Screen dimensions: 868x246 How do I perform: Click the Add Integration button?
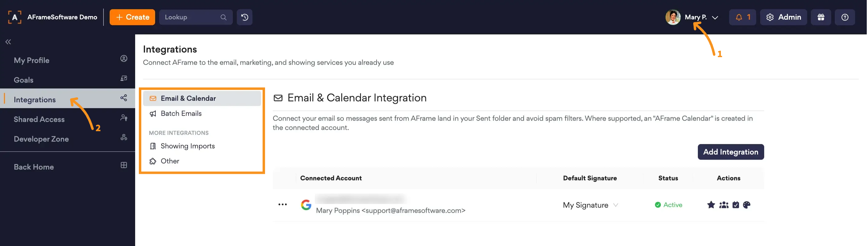(730, 152)
